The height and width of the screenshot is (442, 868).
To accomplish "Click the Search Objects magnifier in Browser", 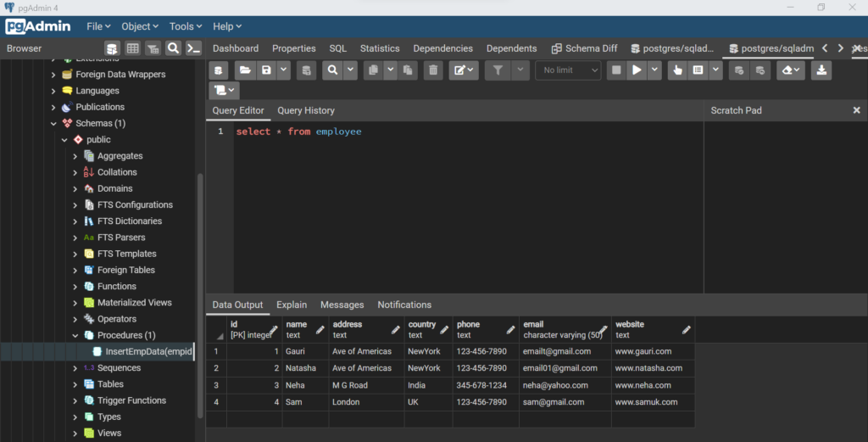I will (x=173, y=48).
